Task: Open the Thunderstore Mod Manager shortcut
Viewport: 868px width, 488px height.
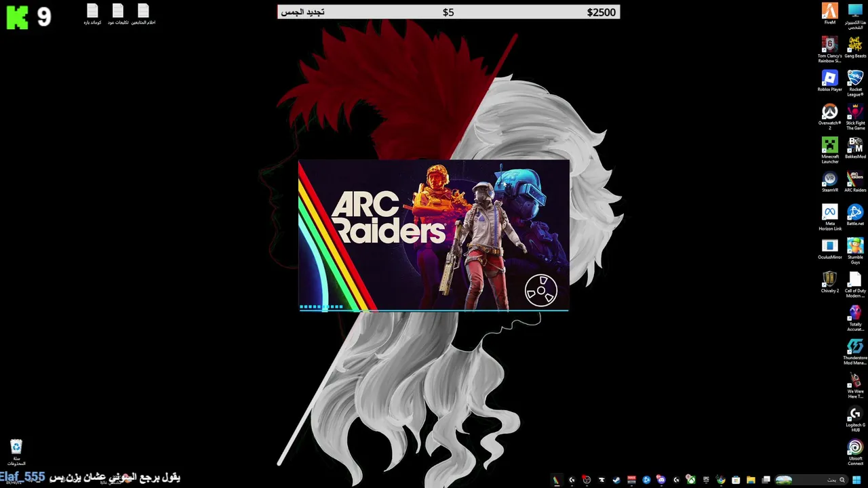Action: click(856, 352)
